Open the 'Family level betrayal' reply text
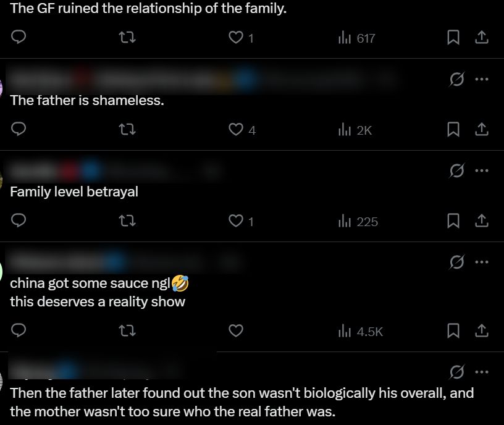The width and height of the screenshot is (504, 425). tap(74, 191)
